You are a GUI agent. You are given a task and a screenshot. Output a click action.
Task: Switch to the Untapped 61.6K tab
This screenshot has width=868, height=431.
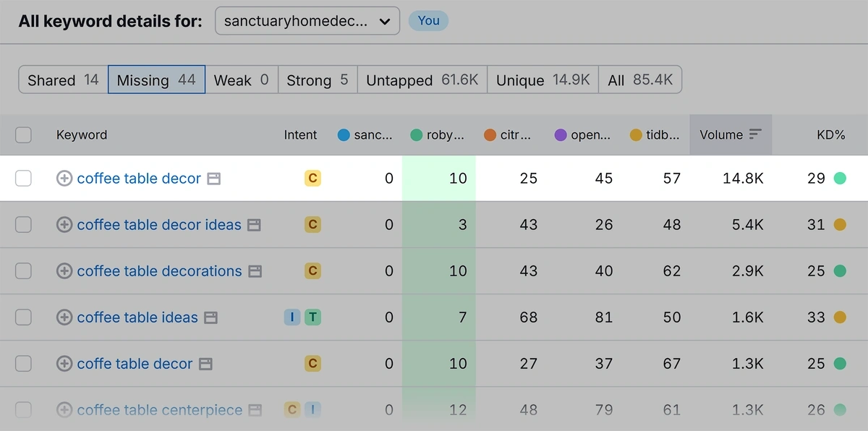click(422, 80)
